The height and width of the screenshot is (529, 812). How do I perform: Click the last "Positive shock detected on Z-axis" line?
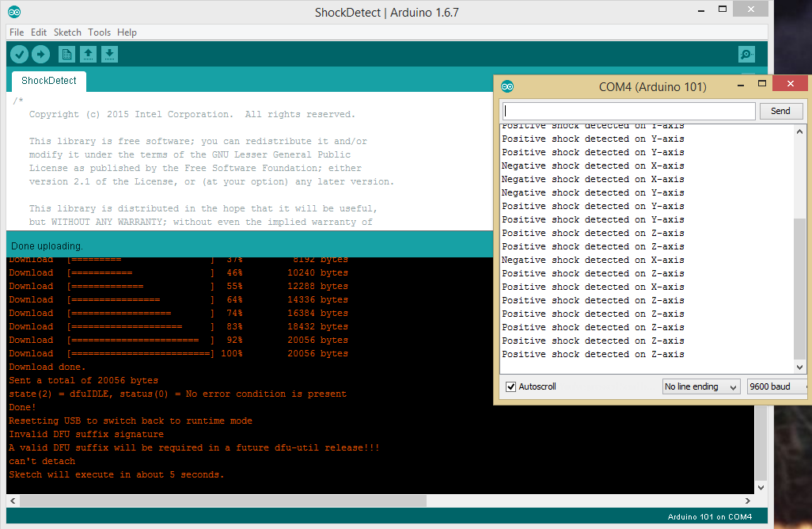(x=593, y=355)
